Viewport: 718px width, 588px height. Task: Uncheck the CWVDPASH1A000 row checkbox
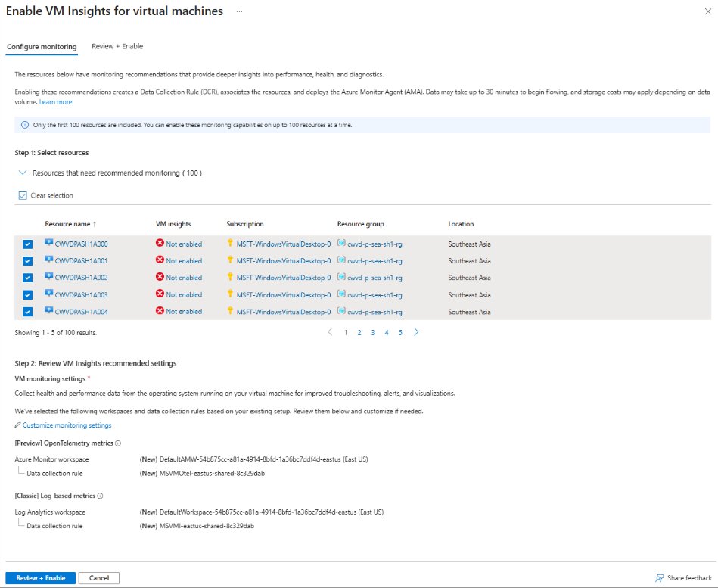point(27,244)
